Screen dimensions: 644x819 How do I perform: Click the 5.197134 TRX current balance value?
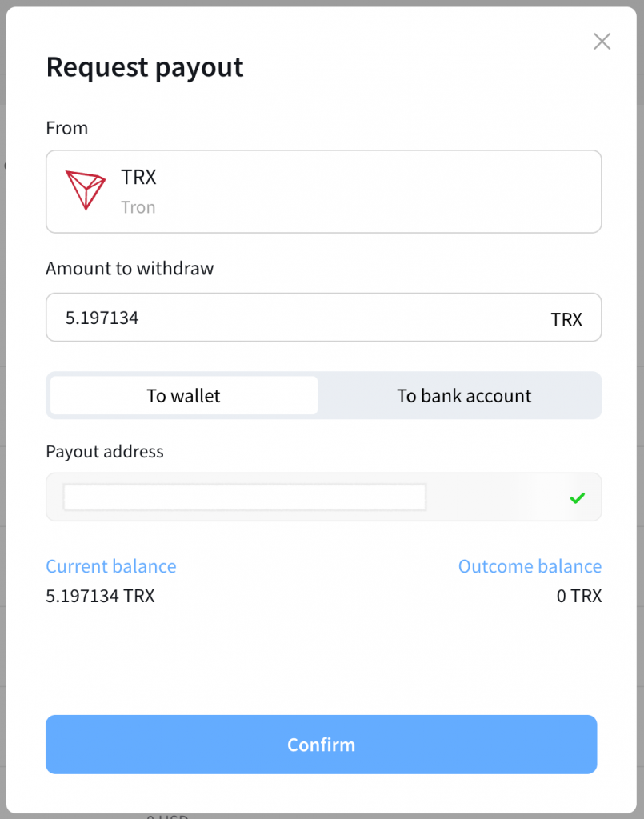click(x=100, y=597)
